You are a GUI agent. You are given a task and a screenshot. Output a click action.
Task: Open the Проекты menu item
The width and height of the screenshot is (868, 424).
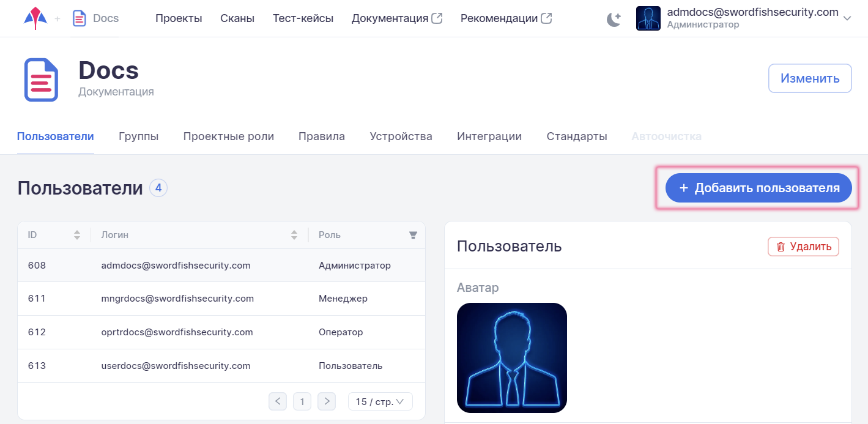[x=179, y=18]
